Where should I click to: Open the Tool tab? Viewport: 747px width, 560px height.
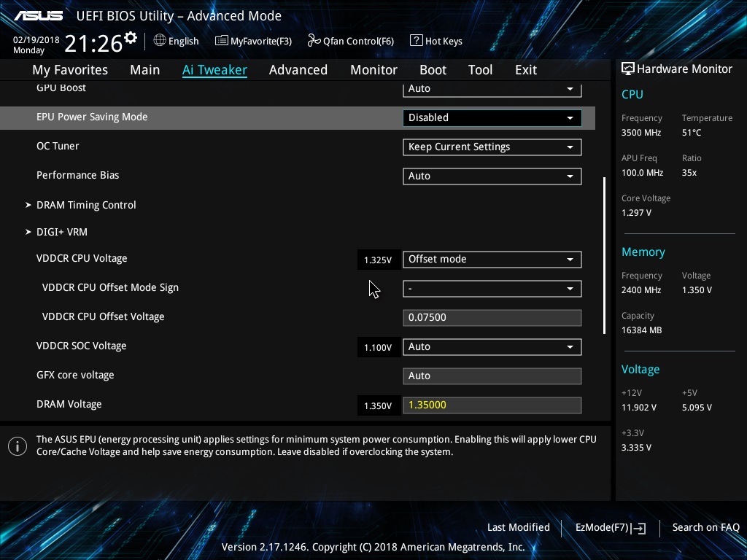coord(480,70)
